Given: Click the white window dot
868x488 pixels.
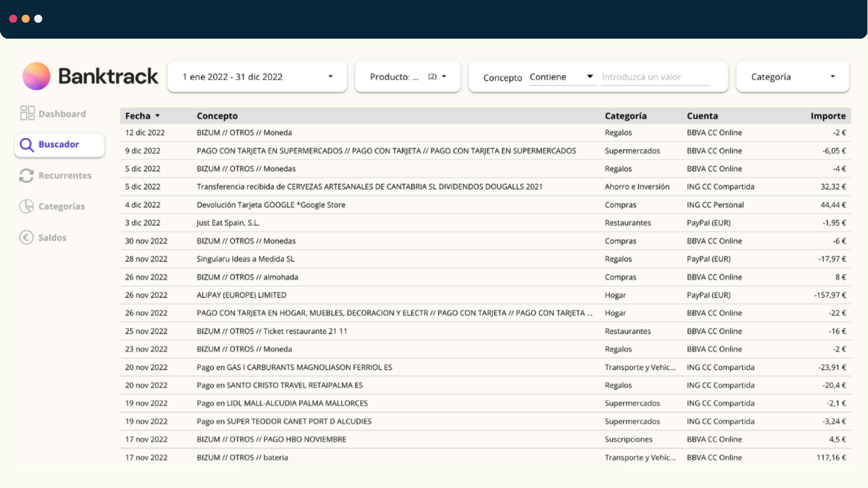Looking at the screenshot, I should pos(38,19).
